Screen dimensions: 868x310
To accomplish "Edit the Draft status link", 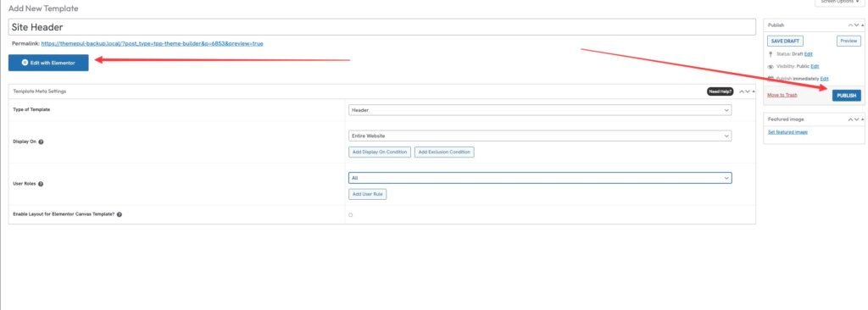I will (808, 53).
